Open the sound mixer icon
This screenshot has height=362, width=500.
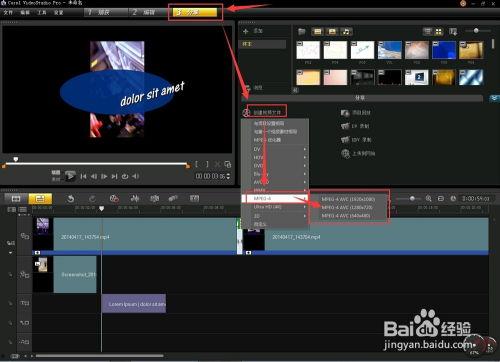click(x=135, y=199)
